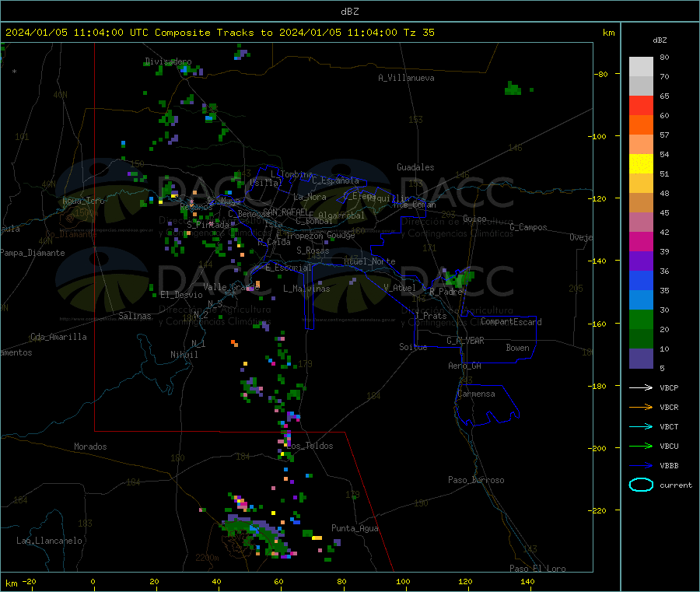Screen dimensions: 700x592
Task: Click the Punta_Agua map label
Action: click(355, 528)
